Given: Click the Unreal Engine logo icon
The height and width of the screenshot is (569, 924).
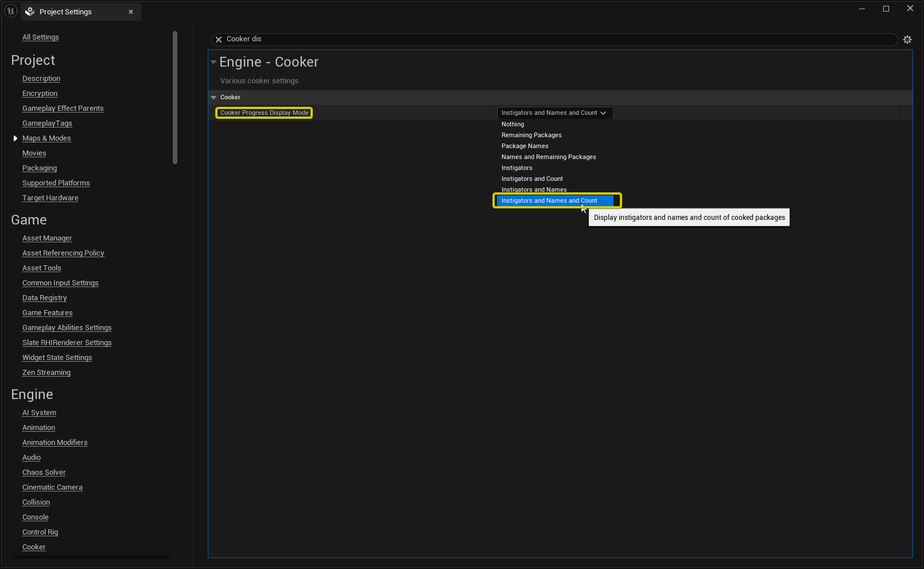Looking at the screenshot, I should pos(11,11).
